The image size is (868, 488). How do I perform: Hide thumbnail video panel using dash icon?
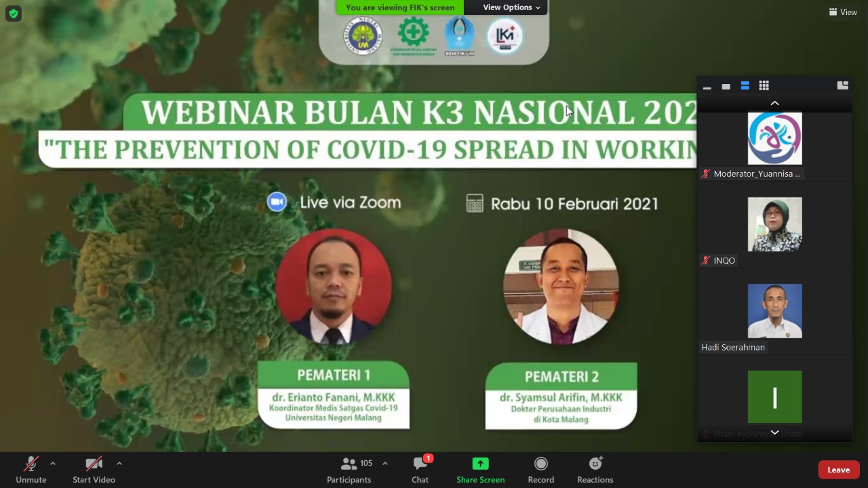pos(707,86)
